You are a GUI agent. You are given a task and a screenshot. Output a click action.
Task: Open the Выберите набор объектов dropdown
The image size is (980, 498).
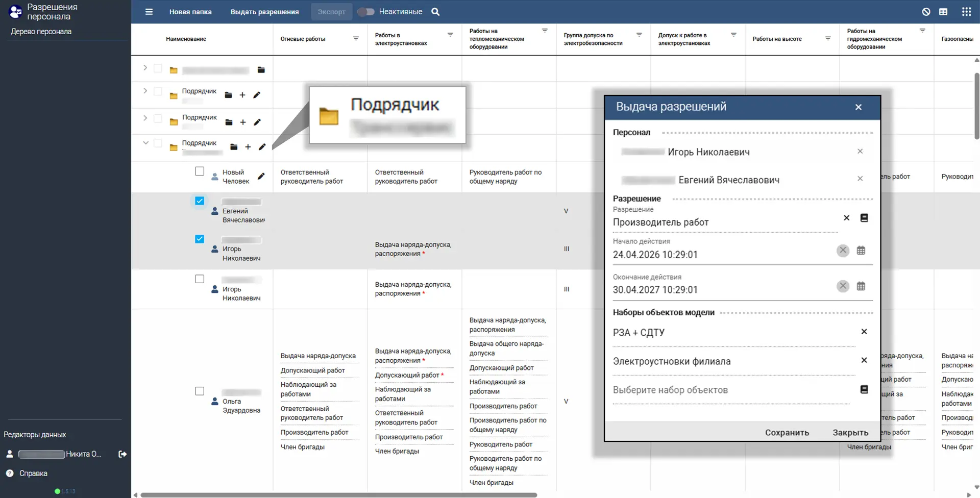[x=731, y=390]
